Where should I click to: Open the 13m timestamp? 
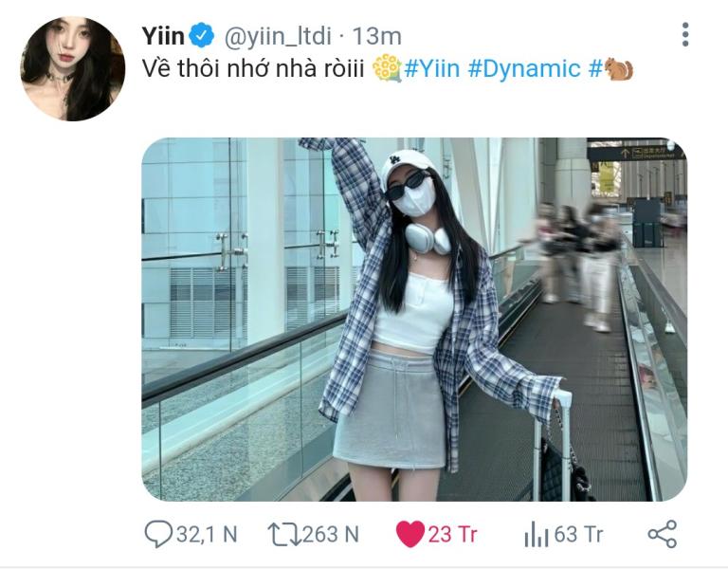click(376, 36)
